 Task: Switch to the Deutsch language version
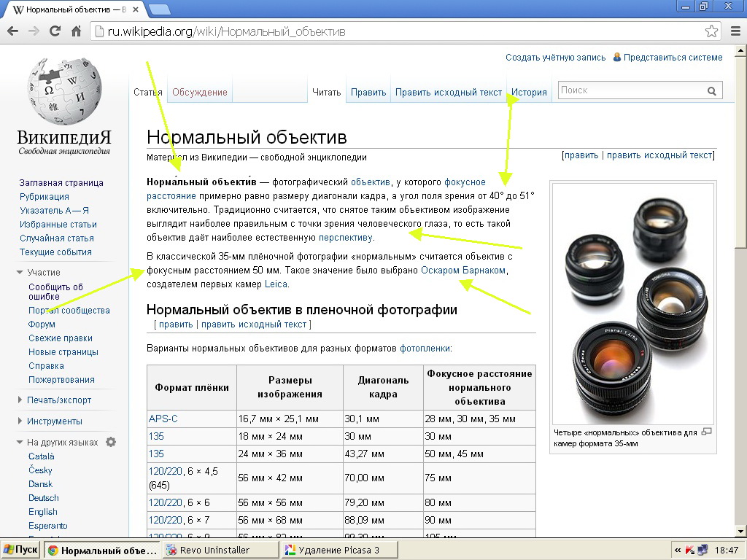click(x=44, y=497)
